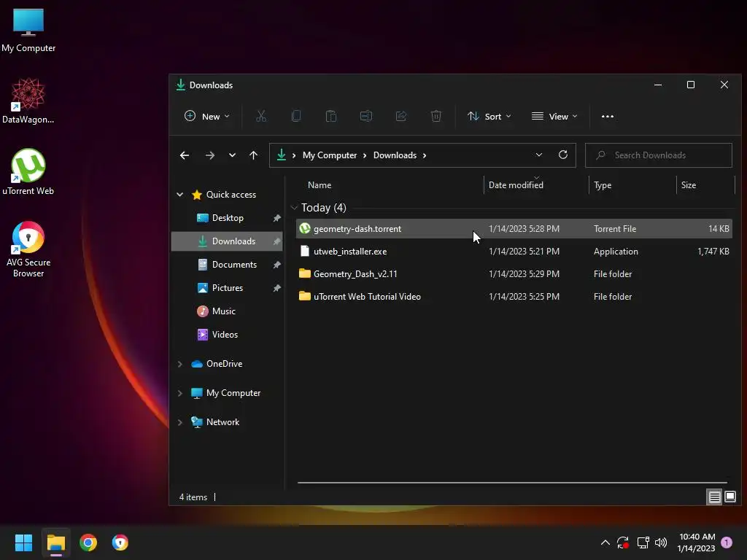This screenshot has height=560, width=747.
Task: Open the New dropdown menu
Action: pyautogui.click(x=206, y=116)
